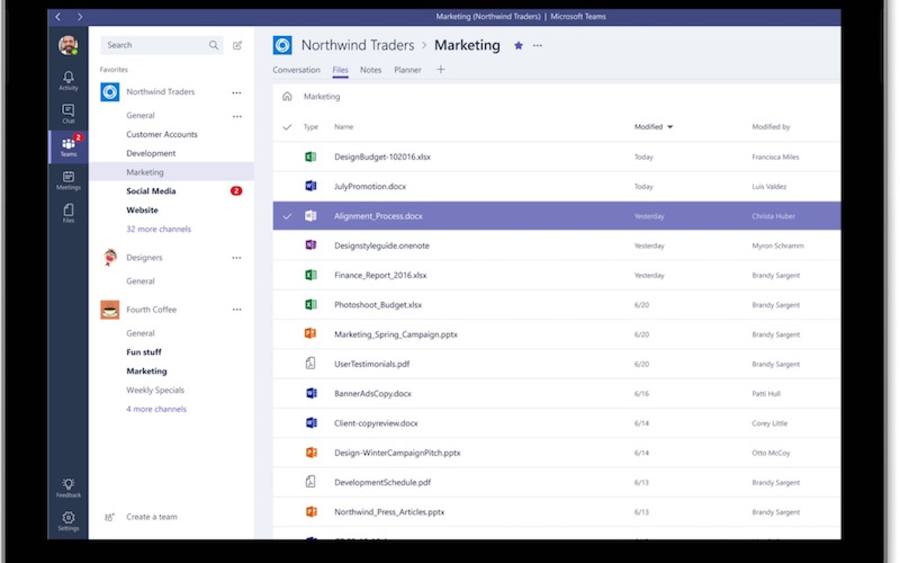This screenshot has height=563, width=900.
Task: Sort by the Type column header
Action: click(x=311, y=127)
